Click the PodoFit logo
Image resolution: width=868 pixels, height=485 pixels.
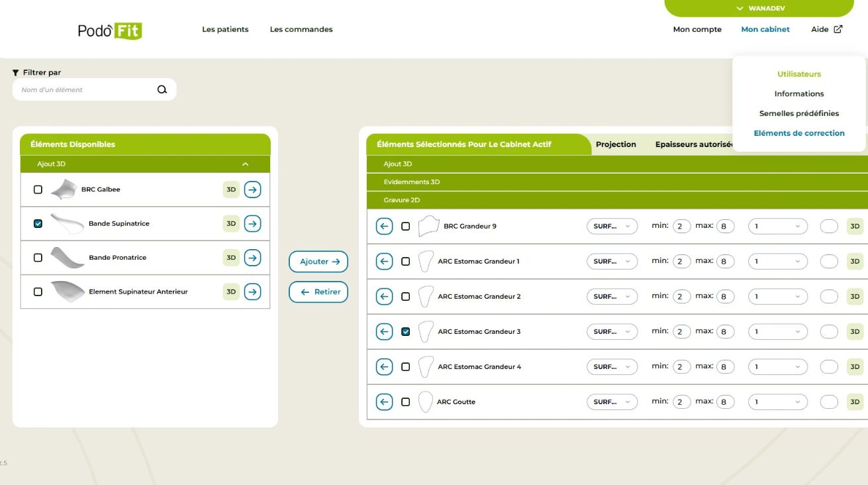110,30
